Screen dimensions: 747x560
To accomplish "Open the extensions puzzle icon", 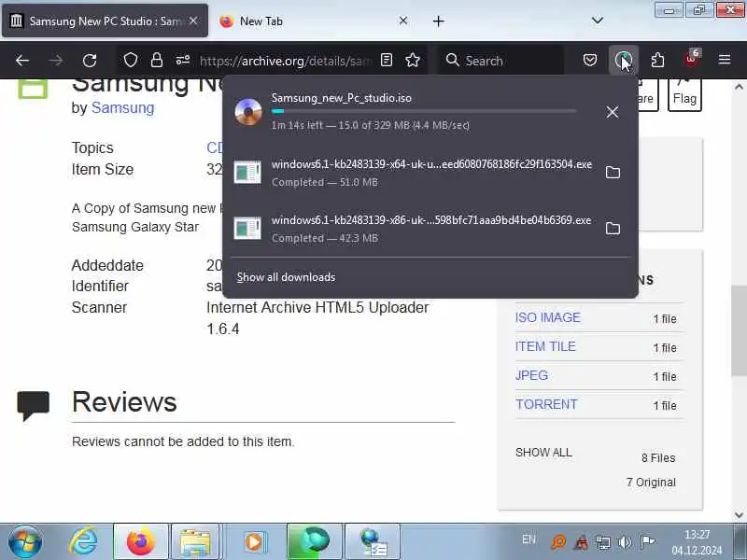I will (657, 60).
